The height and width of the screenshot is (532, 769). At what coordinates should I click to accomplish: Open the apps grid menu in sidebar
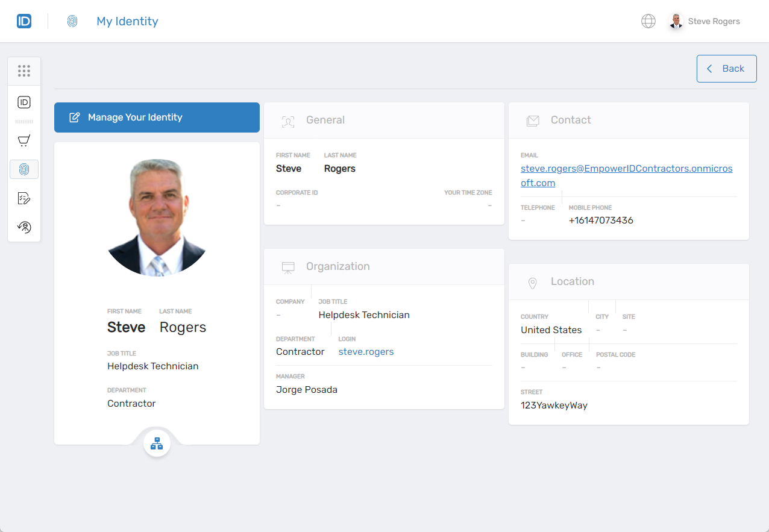(24, 71)
